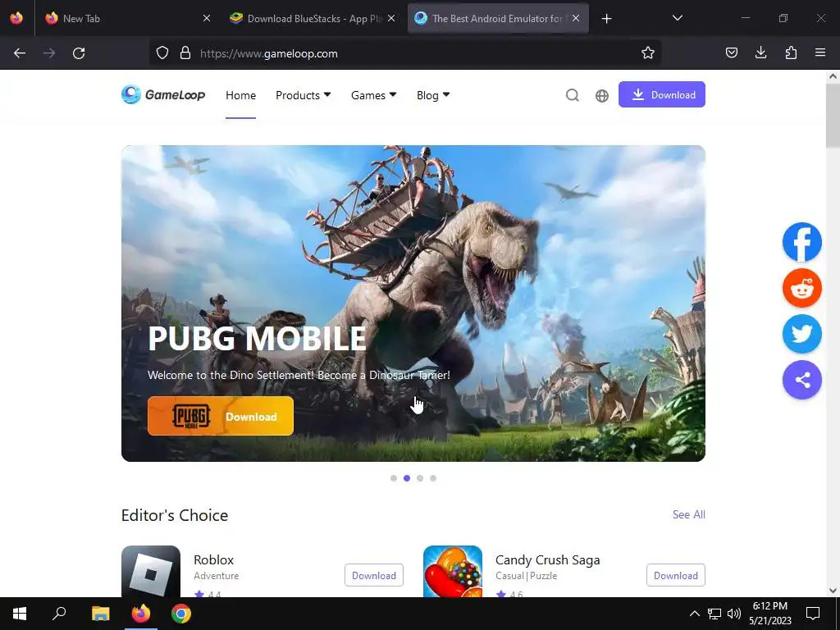Open the extensions puzzle icon
840x630 pixels.
coord(791,52)
